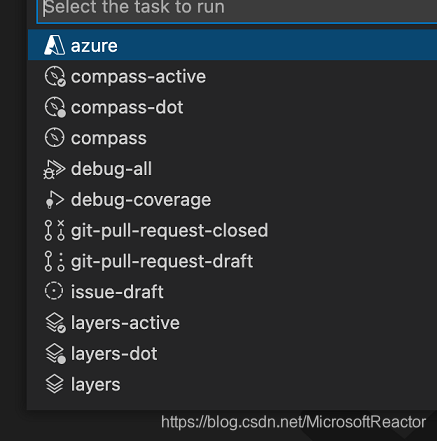This screenshot has width=437, height=441.
Task: Select the layers-dot task
Action: [x=232, y=354]
